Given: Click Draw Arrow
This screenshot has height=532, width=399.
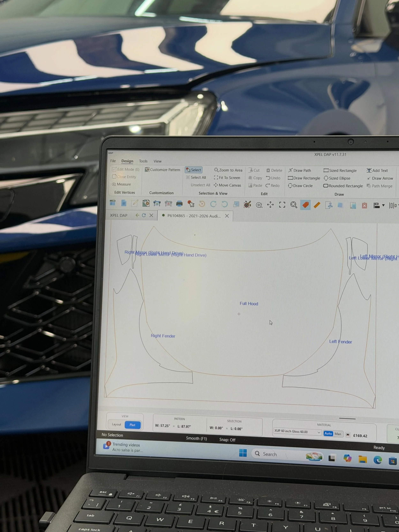Looking at the screenshot, I should [x=380, y=178].
